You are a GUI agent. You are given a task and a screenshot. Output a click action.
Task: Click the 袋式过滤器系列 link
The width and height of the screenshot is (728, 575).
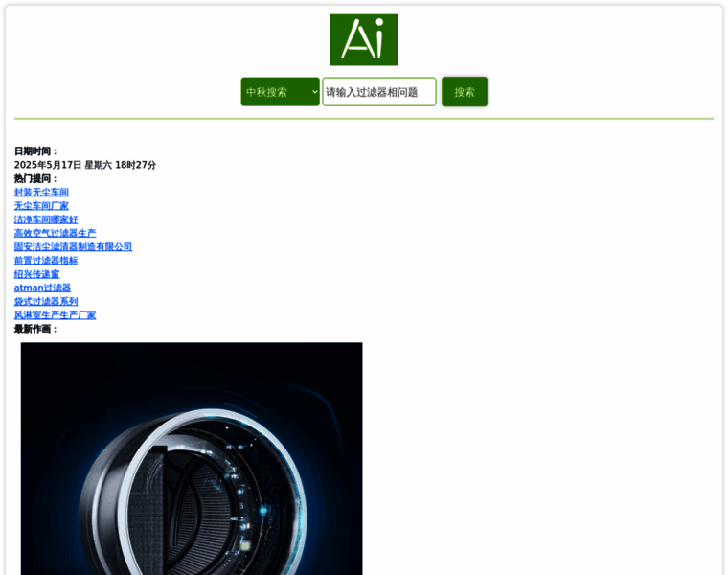click(x=46, y=301)
